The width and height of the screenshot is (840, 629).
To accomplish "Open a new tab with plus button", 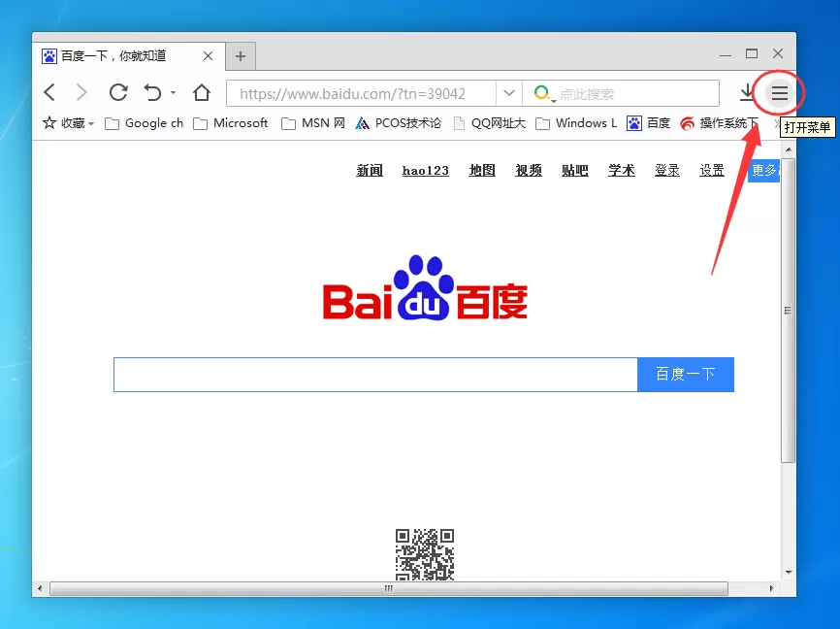I will pos(241,55).
